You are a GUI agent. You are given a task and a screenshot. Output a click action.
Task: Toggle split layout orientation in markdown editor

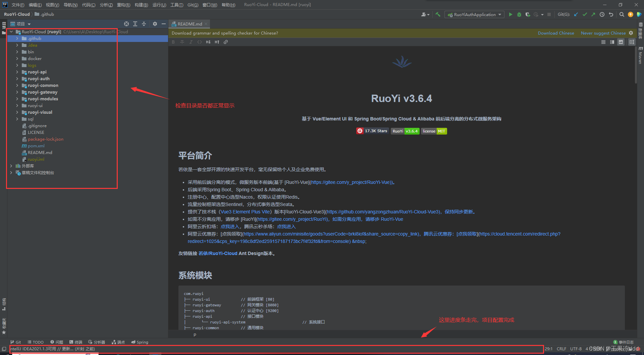632,42
